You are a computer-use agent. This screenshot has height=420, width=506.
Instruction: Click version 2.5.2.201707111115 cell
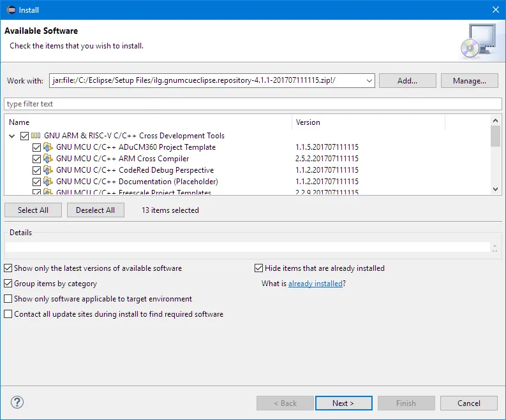pos(327,159)
